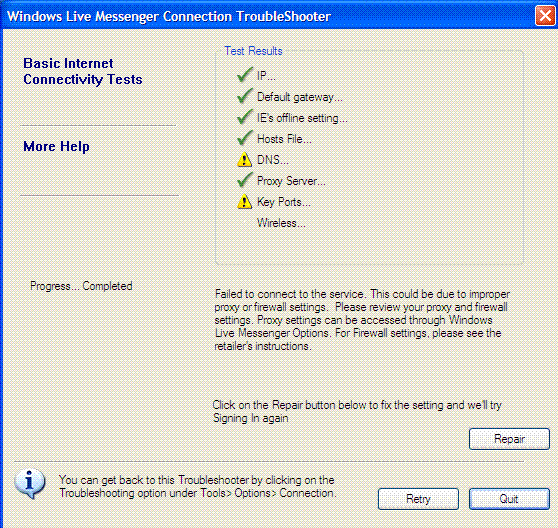Click the "IP..." test result text
Viewport: 558px width, 528px height.
(266, 76)
